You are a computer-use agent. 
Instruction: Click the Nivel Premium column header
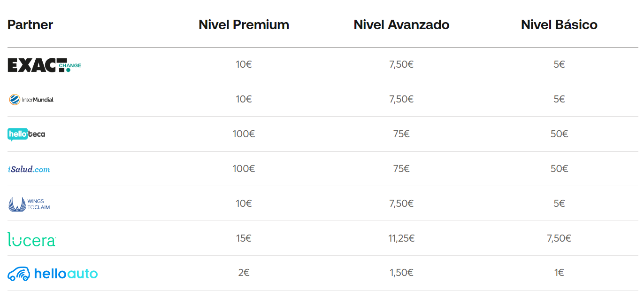click(244, 24)
